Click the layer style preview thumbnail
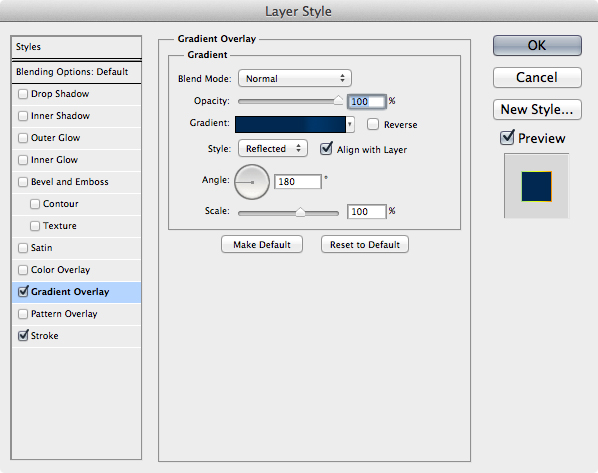The image size is (598, 473). coord(536,186)
